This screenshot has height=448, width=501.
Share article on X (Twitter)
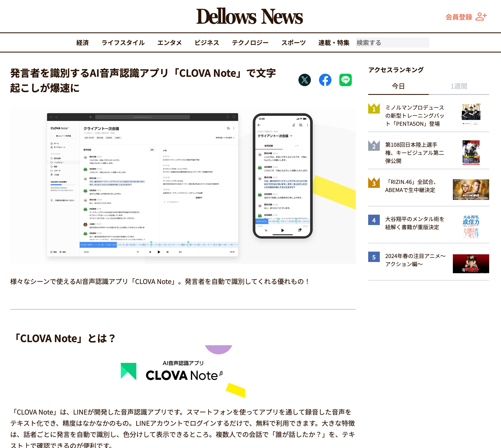(x=304, y=80)
